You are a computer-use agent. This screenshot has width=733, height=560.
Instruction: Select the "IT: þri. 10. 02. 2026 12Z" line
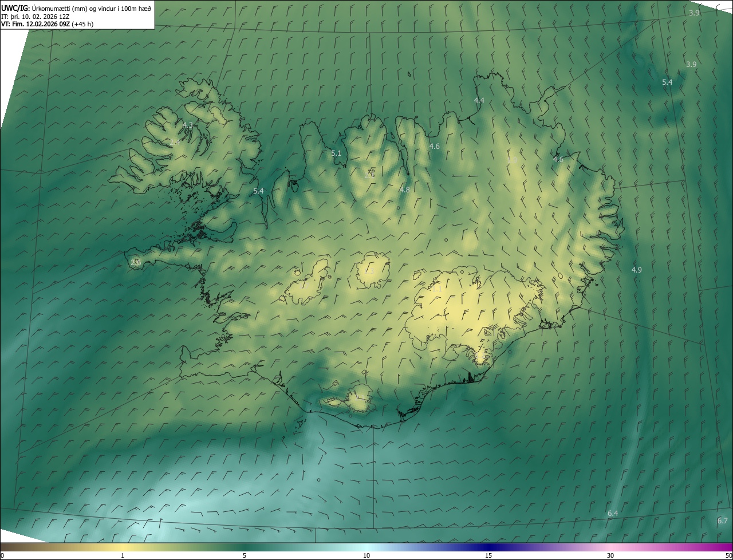tap(36, 17)
